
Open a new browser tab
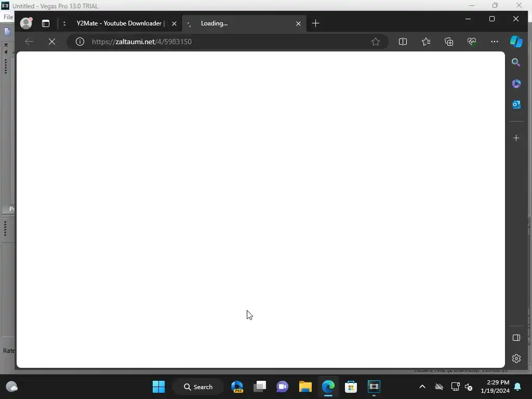(x=315, y=23)
